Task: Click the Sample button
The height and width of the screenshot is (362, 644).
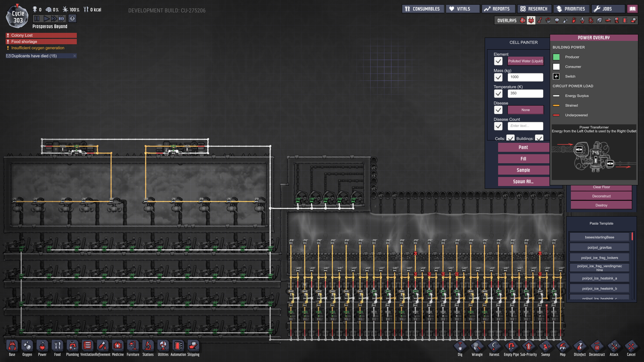Action: pos(523,170)
